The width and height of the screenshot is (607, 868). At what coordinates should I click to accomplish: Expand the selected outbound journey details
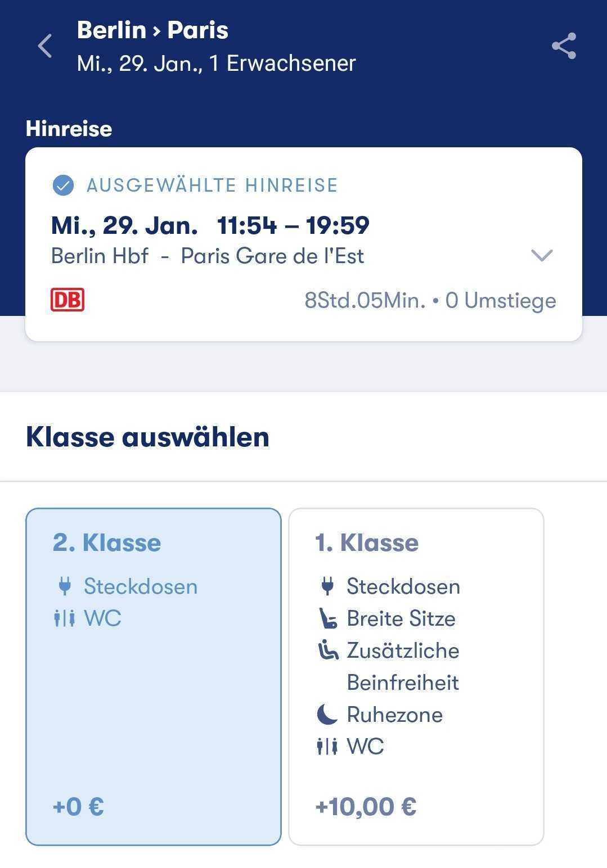542,256
